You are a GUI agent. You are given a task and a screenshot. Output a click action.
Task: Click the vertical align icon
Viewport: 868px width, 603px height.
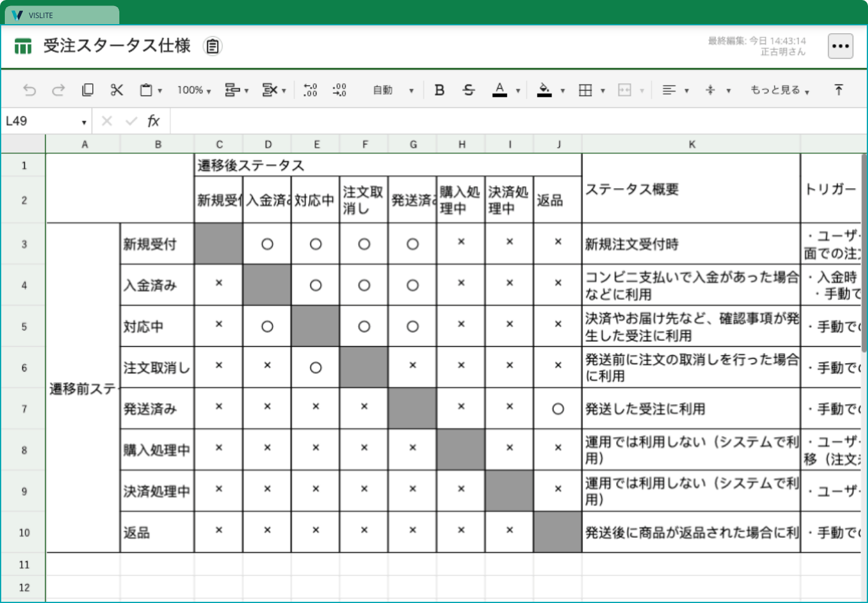coord(711,90)
